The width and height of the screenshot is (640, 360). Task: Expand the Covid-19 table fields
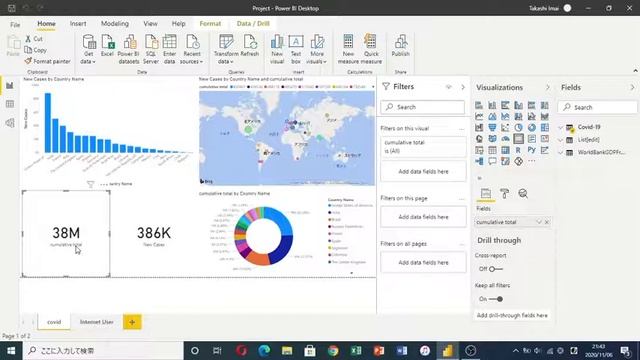click(x=561, y=127)
